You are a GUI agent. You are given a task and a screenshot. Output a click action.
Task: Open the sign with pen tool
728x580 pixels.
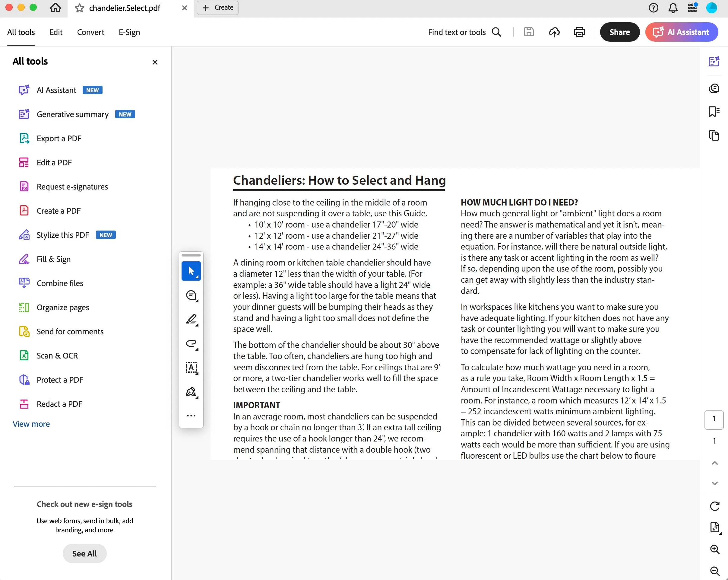[191, 392]
